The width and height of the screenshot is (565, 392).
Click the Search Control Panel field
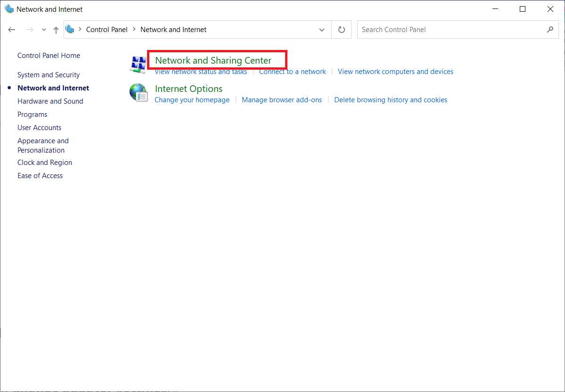tap(458, 30)
